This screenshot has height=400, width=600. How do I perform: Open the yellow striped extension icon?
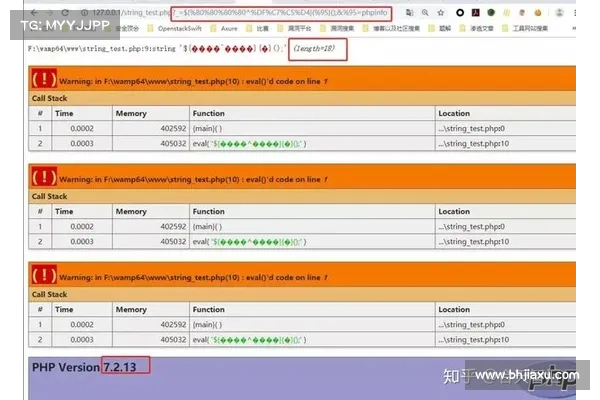[507, 13]
